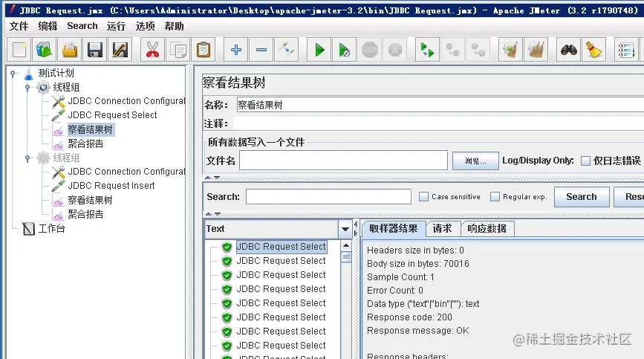This screenshot has height=359, width=644.
Task: Switch to the 取样器结果 tab
Action: click(393, 229)
